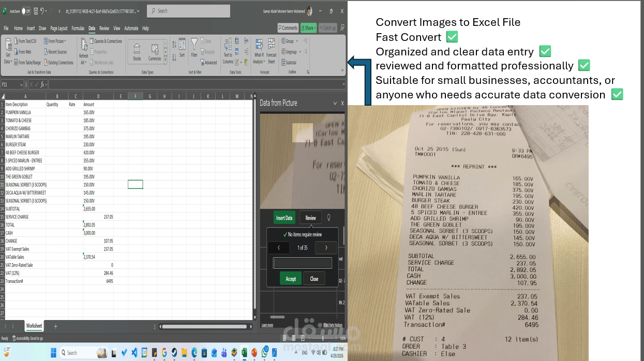Open Data from Picture pane options chevron
This screenshot has width=644, height=361.
[335, 103]
